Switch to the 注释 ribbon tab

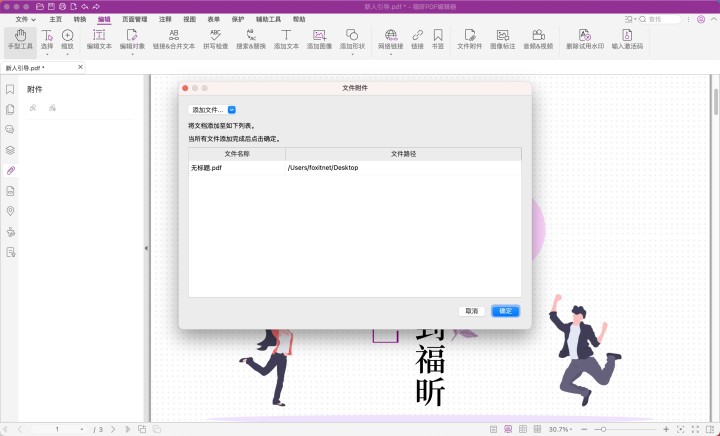pos(165,19)
